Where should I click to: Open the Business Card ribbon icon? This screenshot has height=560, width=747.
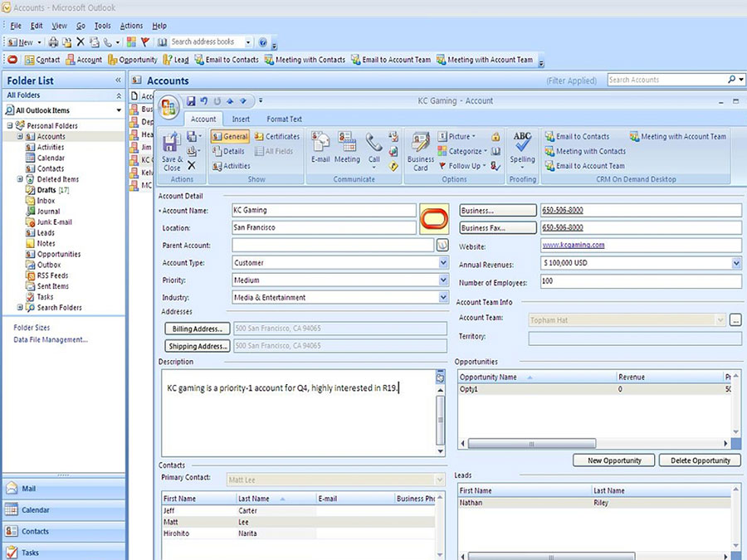coord(421,152)
